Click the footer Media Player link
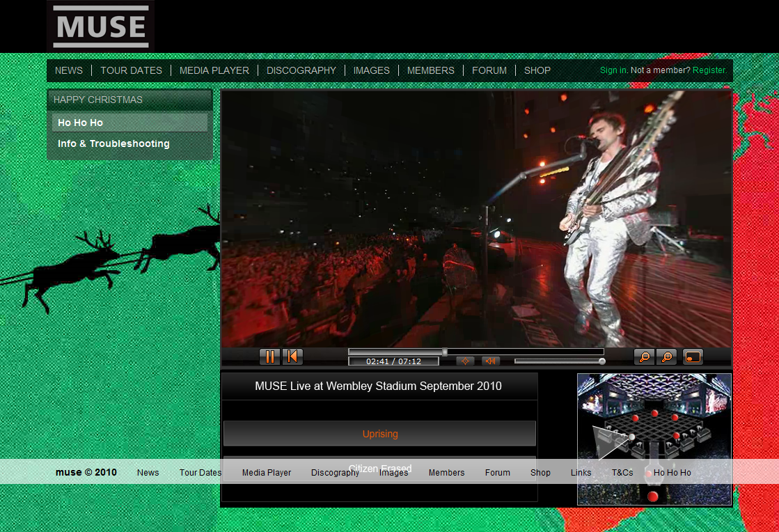Image resolution: width=779 pixels, height=532 pixels. (x=267, y=472)
